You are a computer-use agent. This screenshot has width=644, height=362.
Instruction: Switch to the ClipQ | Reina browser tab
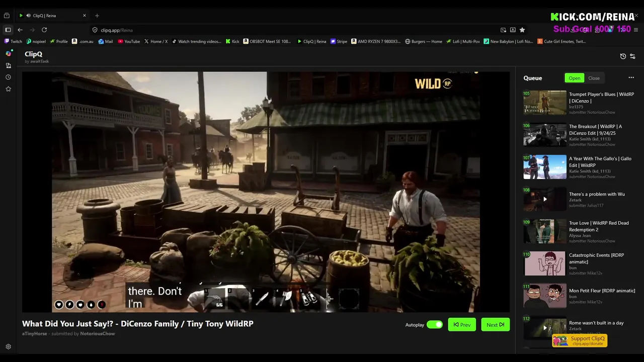53,16
